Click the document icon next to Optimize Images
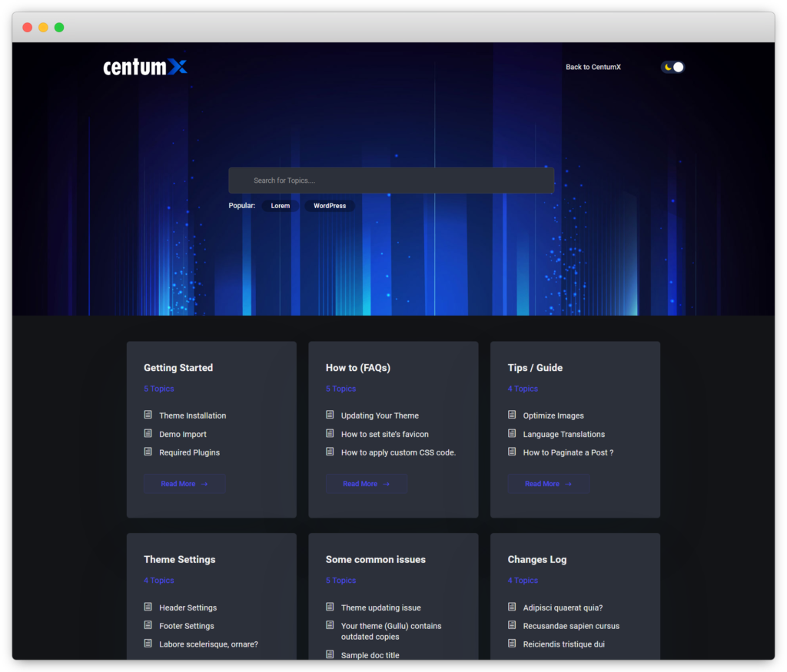This screenshot has height=672, width=787. [x=510, y=415]
